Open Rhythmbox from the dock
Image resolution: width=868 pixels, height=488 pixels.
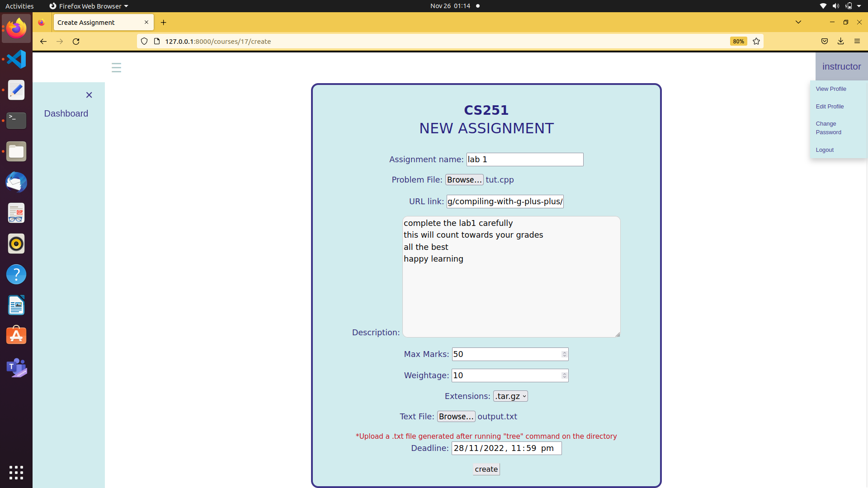[x=16, y=244]
